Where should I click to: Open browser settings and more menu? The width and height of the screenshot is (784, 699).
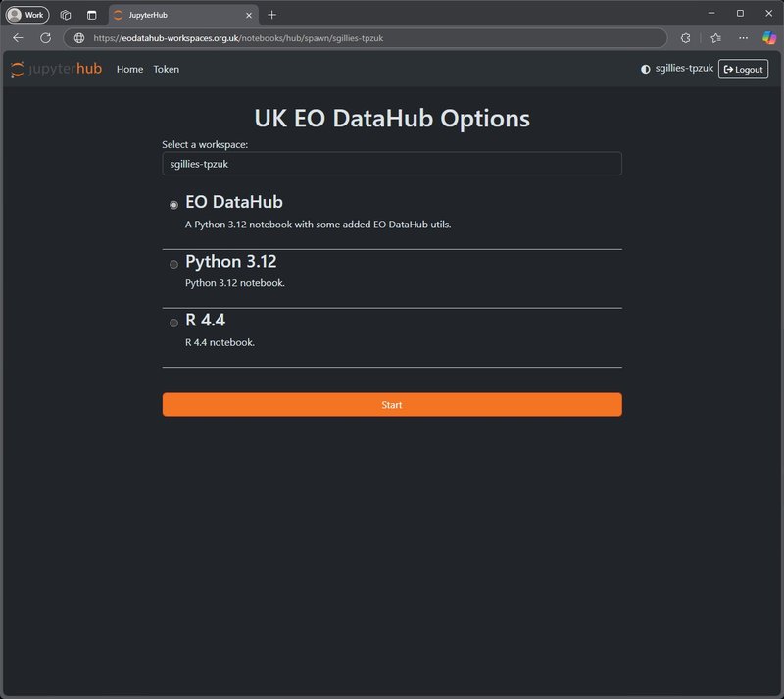(742, 37)
